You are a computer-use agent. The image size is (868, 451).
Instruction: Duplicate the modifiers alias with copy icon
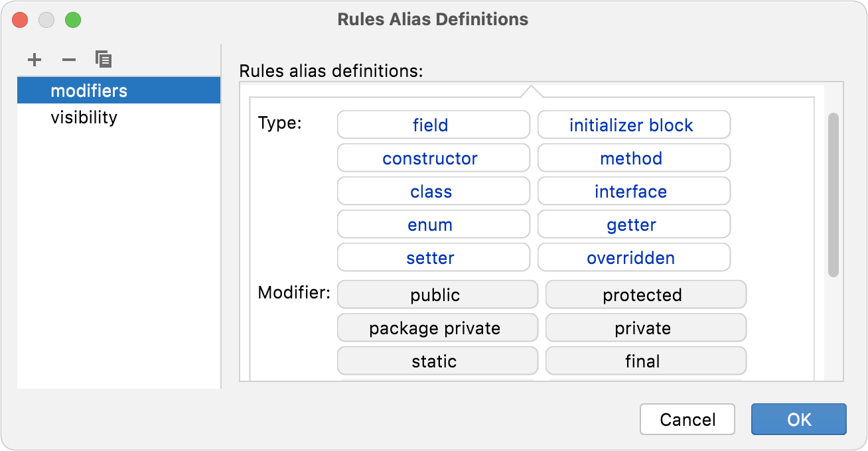[104, 59]
